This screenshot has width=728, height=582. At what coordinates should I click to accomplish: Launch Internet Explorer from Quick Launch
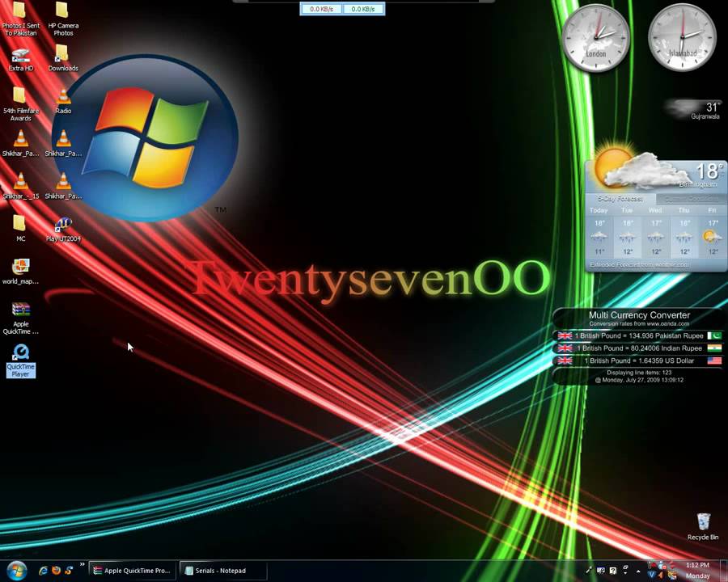(x=43, y=571)
